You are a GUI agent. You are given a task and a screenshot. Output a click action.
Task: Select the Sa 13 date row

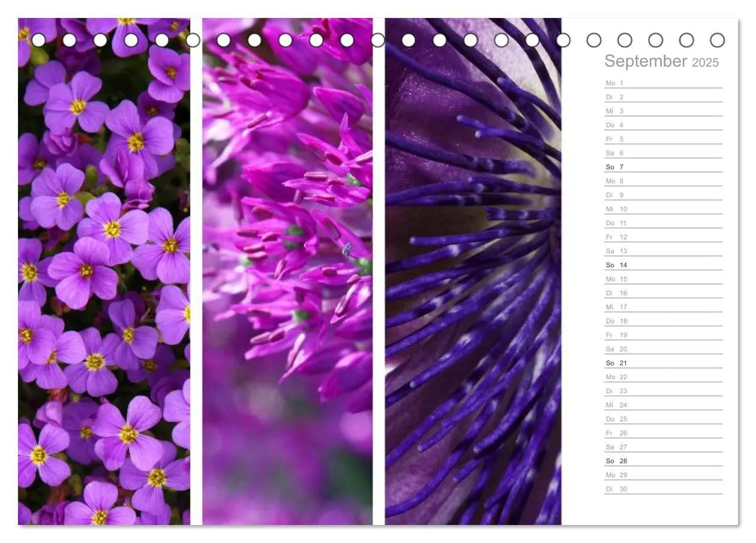pos(663,251)
